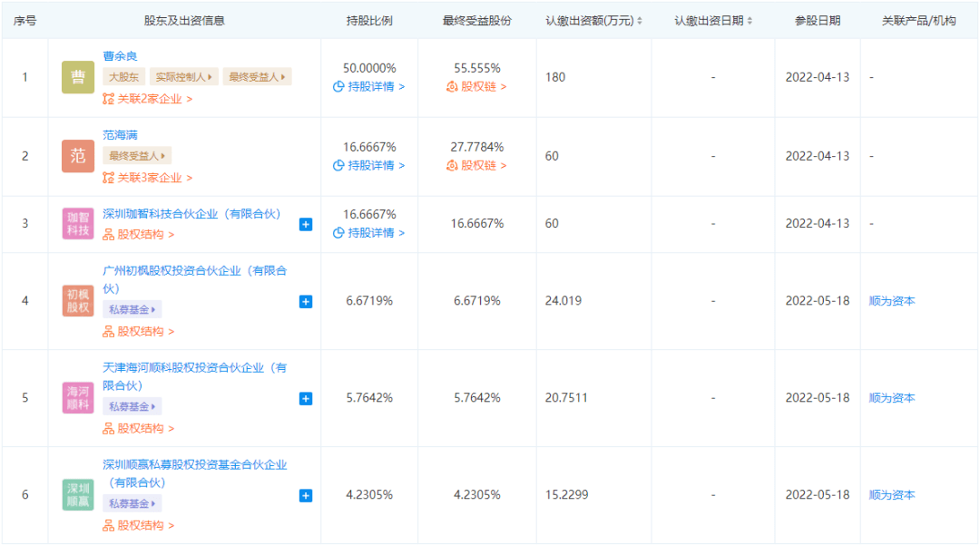The width and height of the screenshot is (980, 545).
Task: Click the 深圳顺赢 company logo icon
Action: coord(78,495)
